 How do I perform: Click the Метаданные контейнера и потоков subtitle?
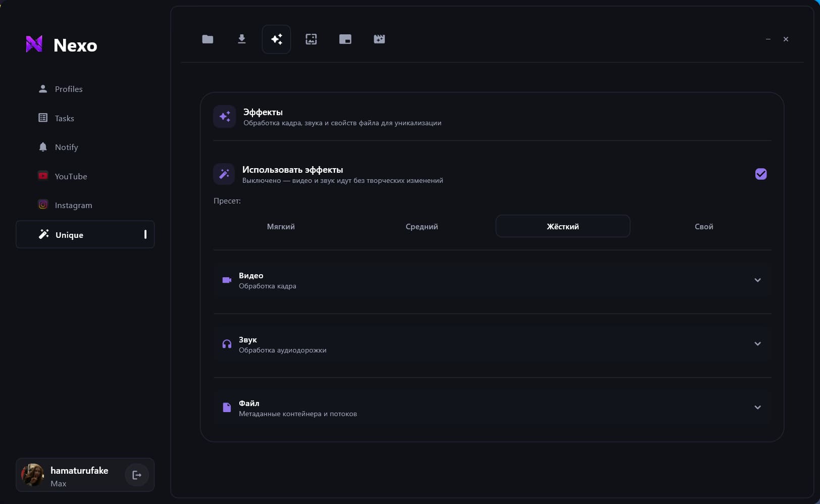pyautogui.click(x=298, y=414)
